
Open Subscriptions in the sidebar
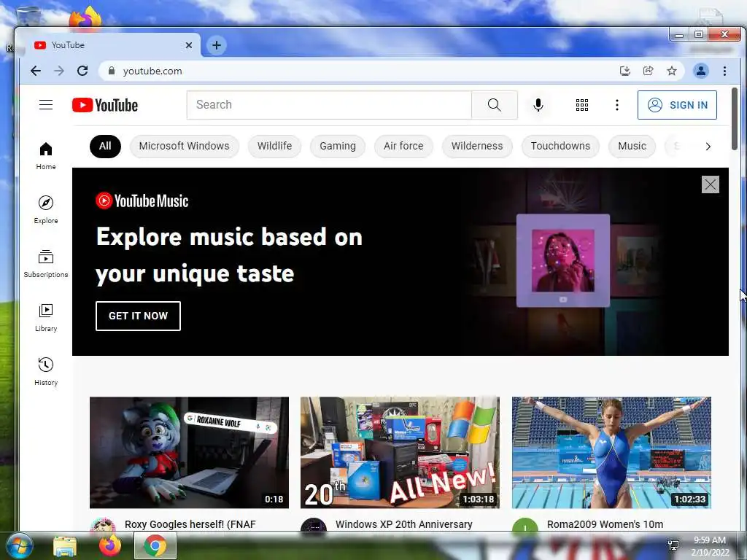pyautogui.click(x=46, y=264)
